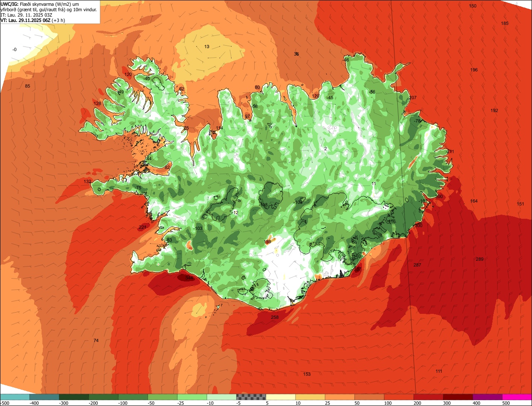This screenshot has height=406, width=532.
Task: Click the title line 'UWC/IG: Flæði skynvarma (W/m2) um'
Action: (40, 4)
